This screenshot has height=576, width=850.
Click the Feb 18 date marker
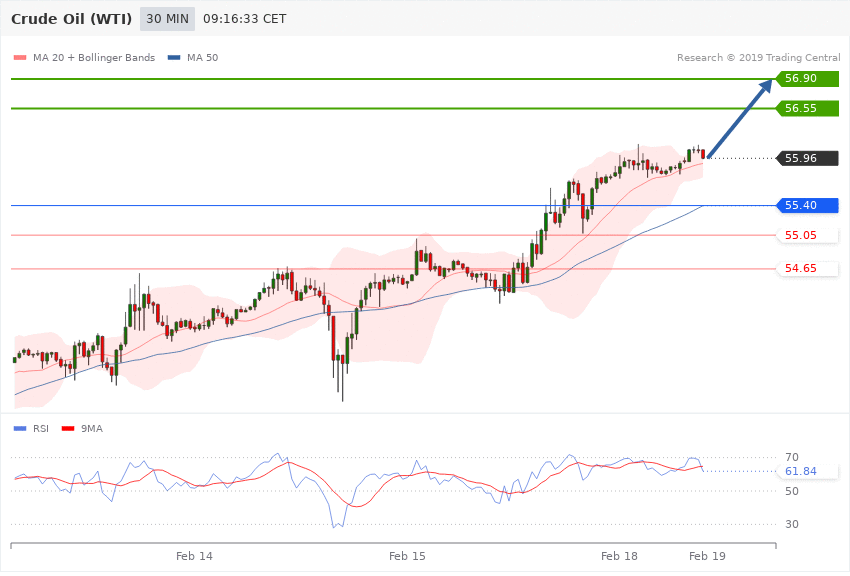click(x=619, y=556)
